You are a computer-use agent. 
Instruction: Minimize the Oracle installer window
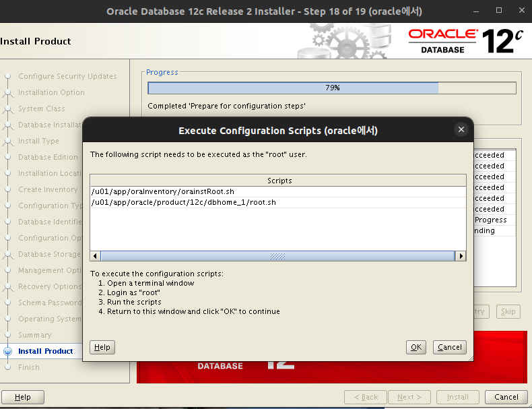click(476, 11)
